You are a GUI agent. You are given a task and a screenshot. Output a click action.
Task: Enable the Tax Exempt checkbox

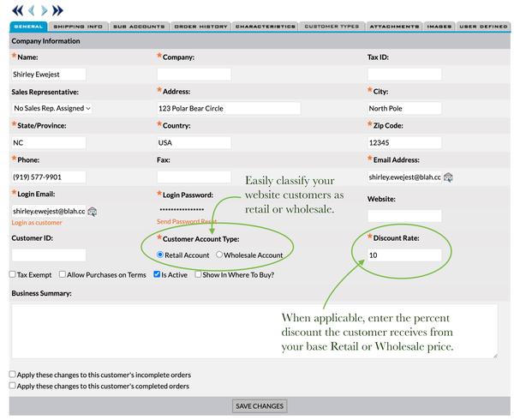[13, 274]
